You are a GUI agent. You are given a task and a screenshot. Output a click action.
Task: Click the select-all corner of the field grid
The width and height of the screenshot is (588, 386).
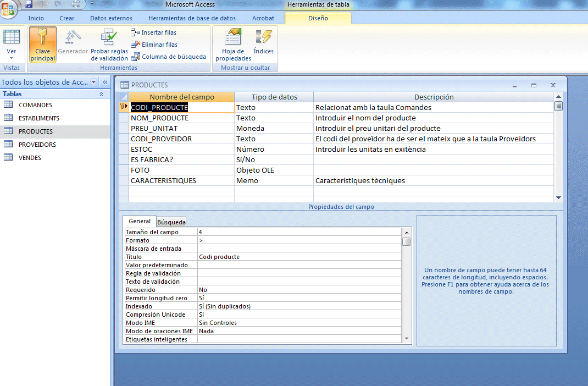click(124, 97)
